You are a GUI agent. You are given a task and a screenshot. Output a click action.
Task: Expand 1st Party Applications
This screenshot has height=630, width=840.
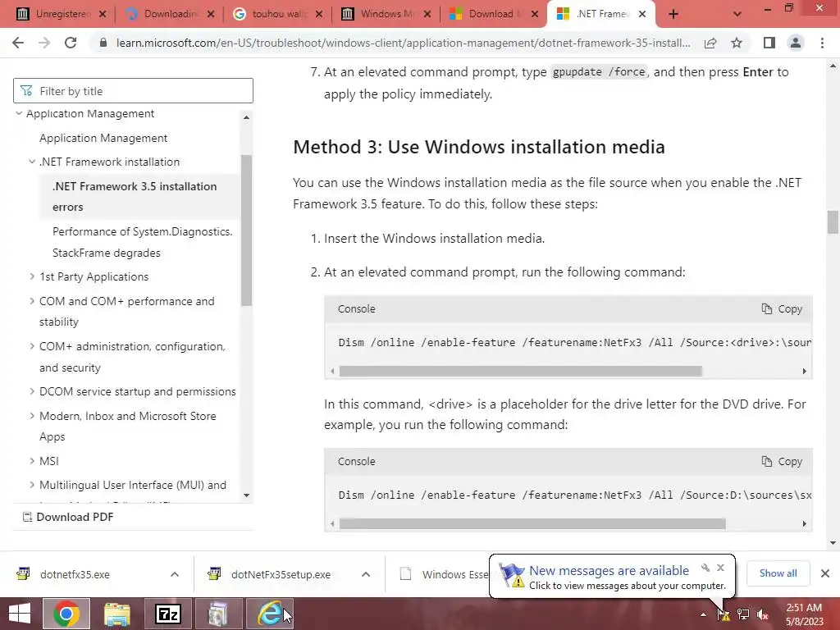click(32, 276)
